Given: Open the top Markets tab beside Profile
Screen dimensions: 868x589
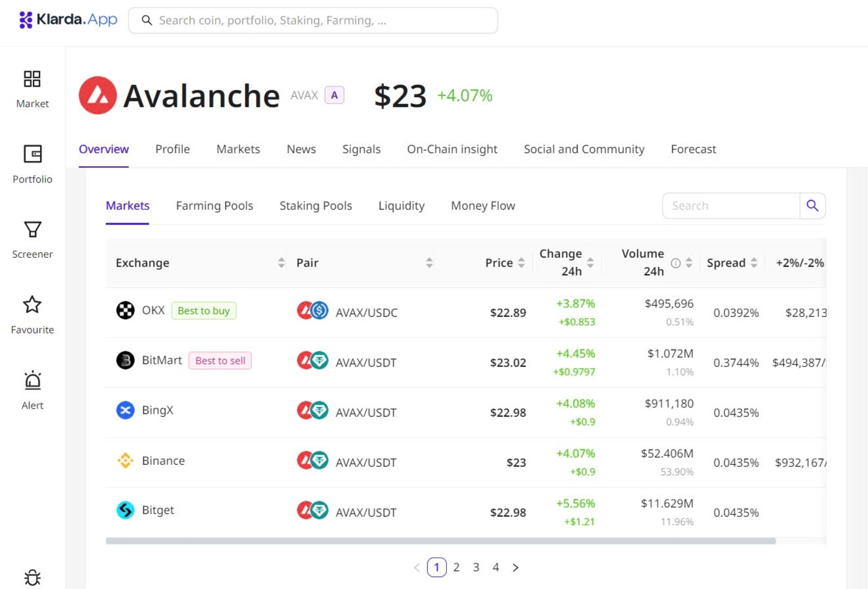Looking at the screenshot, I should [x=238, y=149].
